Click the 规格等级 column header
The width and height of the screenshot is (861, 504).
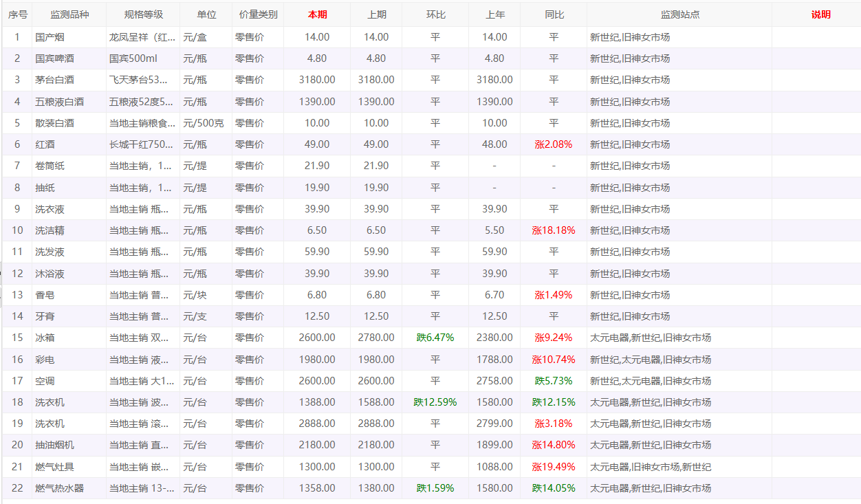click(143, 14)
